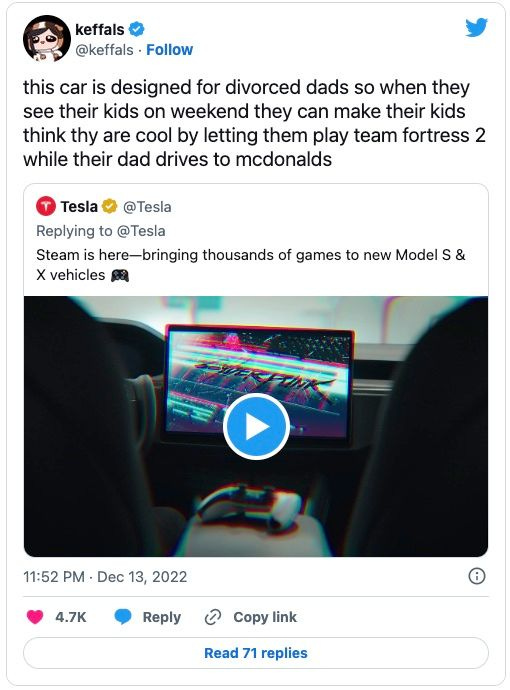Click Tesla's gold verified badge

point(110,206)
